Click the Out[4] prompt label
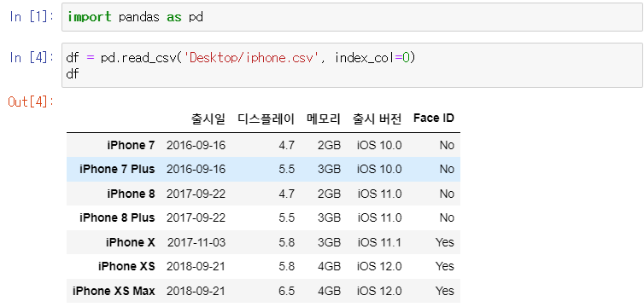Image resolution: width=644 pixels, height=307 pixels. tap(31, 101)
